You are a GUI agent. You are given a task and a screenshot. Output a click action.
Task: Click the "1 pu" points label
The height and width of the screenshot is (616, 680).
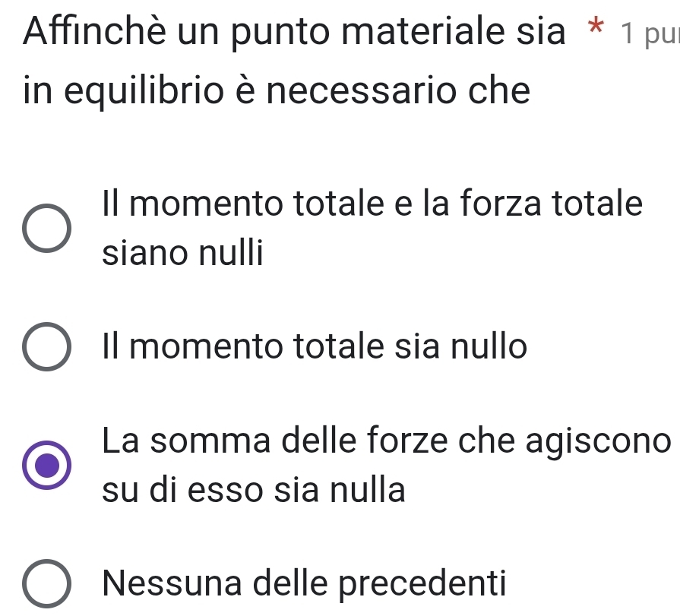648,35
